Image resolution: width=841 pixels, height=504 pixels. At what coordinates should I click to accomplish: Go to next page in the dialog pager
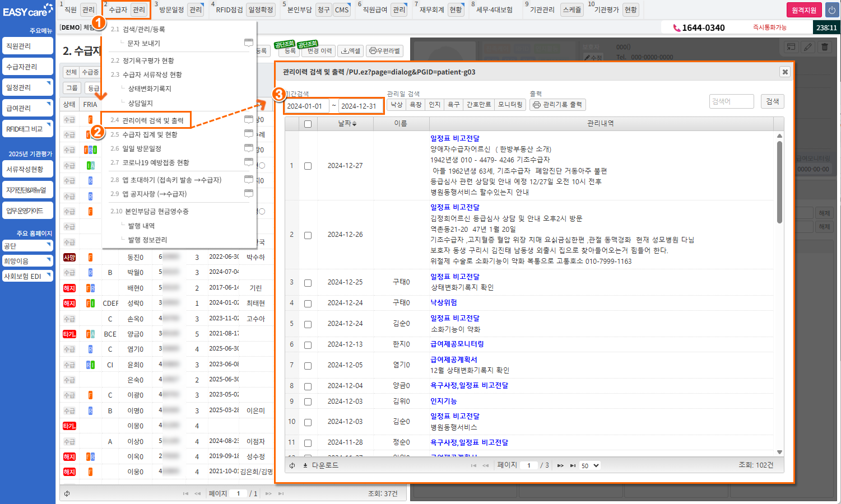coord(560,465)
